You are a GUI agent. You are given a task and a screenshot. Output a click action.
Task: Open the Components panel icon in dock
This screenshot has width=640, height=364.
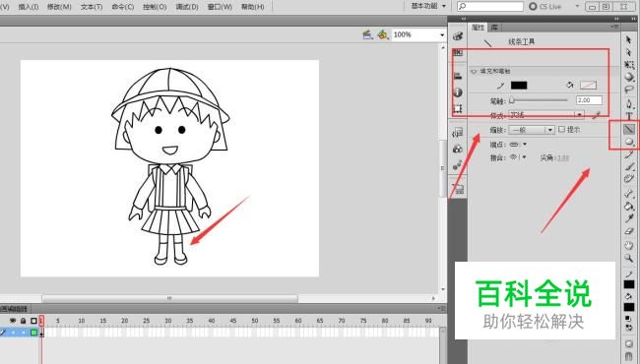click(x=458, y=149)
